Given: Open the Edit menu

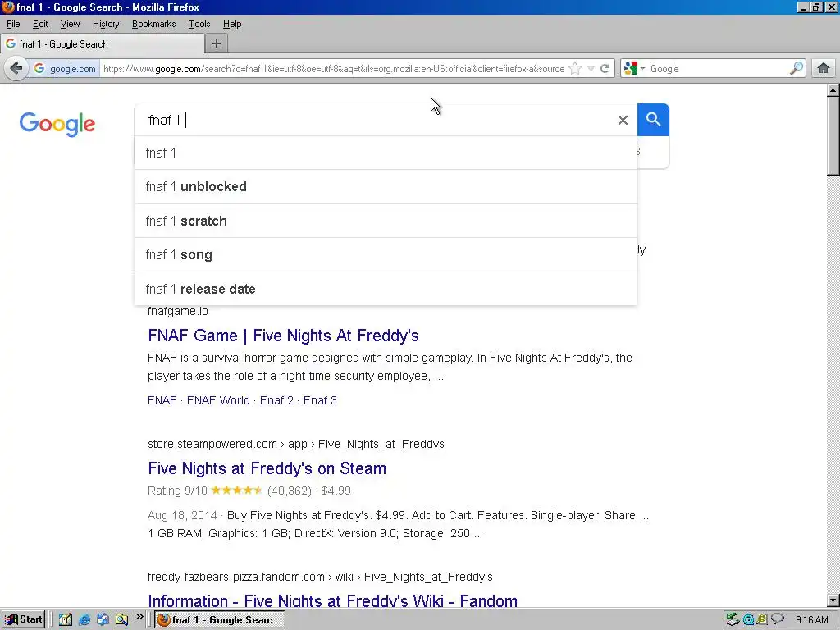Looking at the screenshot, I should 39,24.
